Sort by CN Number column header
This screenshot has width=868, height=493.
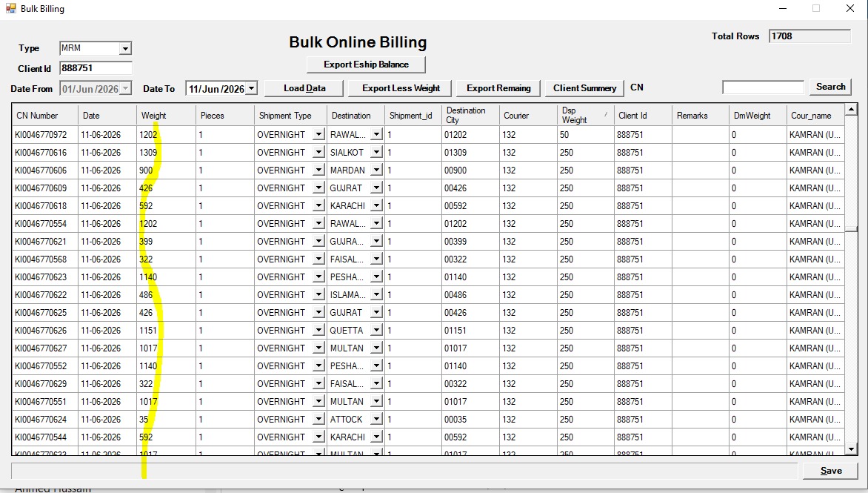point(45,115)
